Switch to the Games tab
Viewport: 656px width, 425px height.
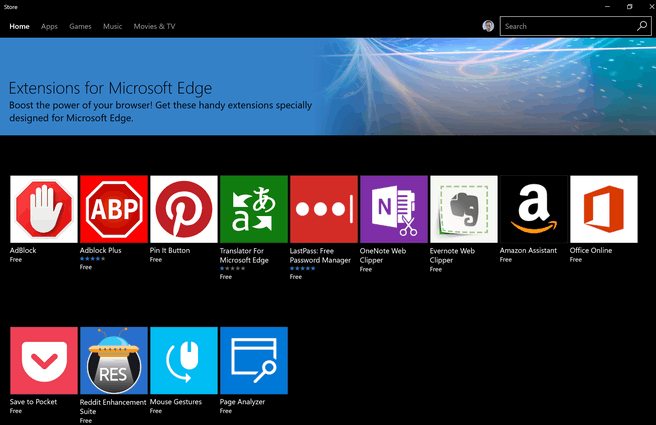pos(80,26)
